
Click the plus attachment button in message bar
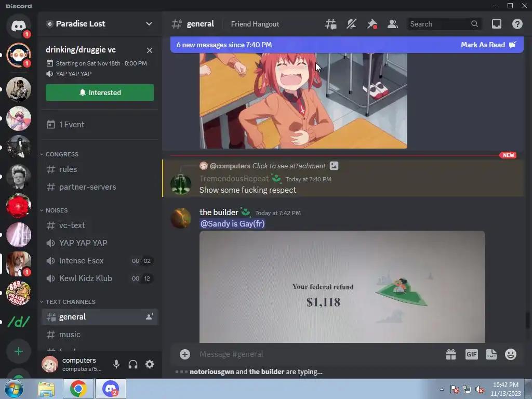(x=184, y=354)
